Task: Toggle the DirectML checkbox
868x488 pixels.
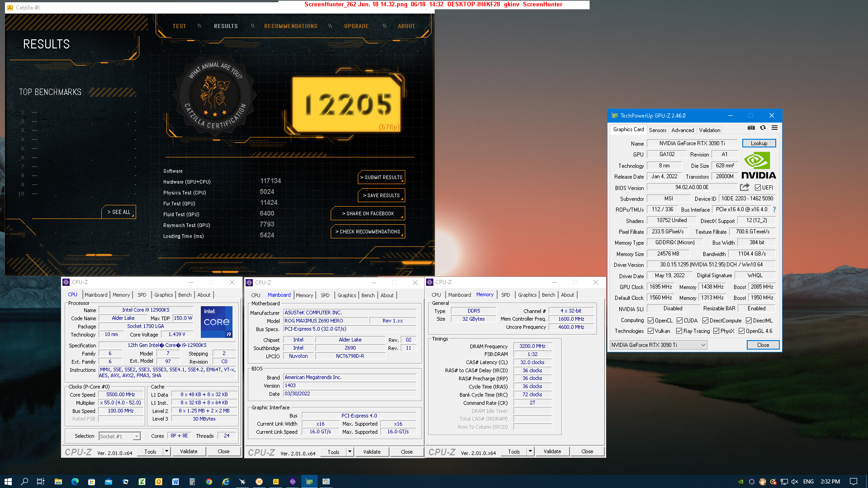Action: [749, 320]
